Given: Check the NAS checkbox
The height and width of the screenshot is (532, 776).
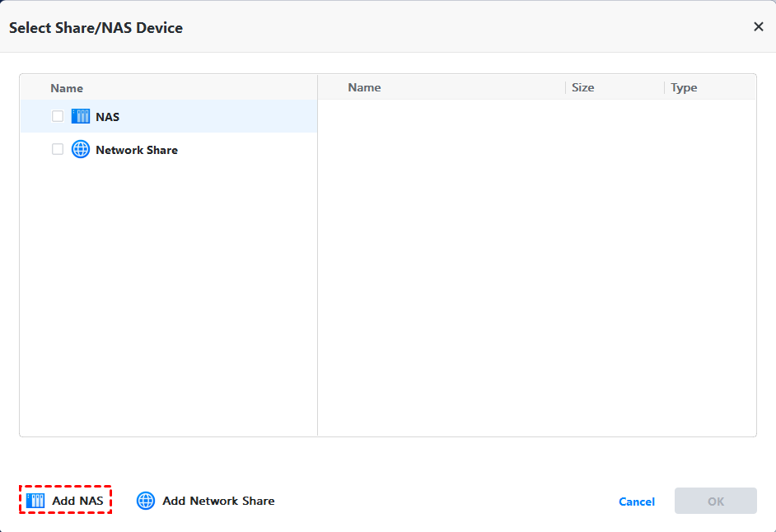Looking at the screenshot, I should coord(58,116).
